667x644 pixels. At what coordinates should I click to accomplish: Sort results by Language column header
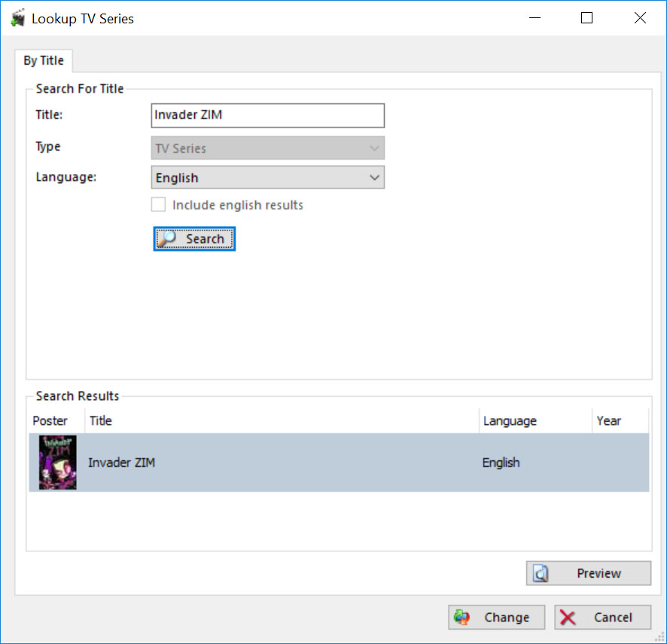535,421
